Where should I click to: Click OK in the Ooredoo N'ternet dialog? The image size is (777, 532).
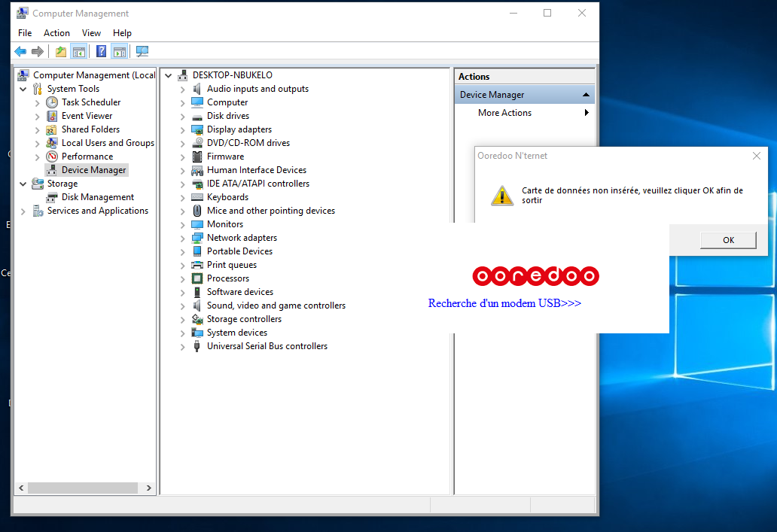(728, 240)
